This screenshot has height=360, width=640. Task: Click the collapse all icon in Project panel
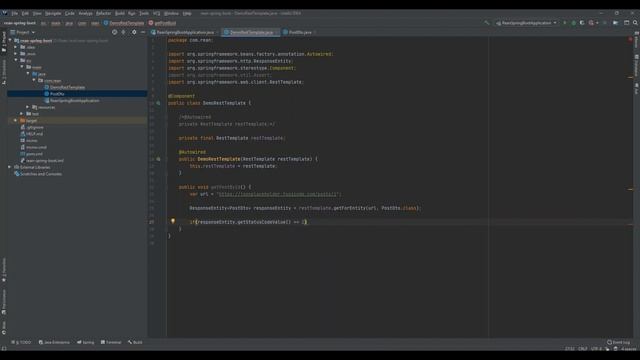124,32
